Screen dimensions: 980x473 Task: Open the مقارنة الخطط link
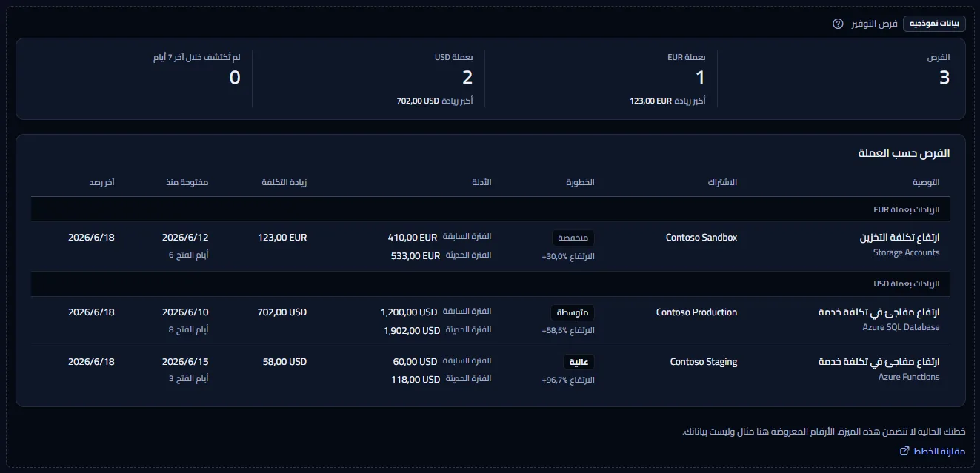click(x=932, y=452)
